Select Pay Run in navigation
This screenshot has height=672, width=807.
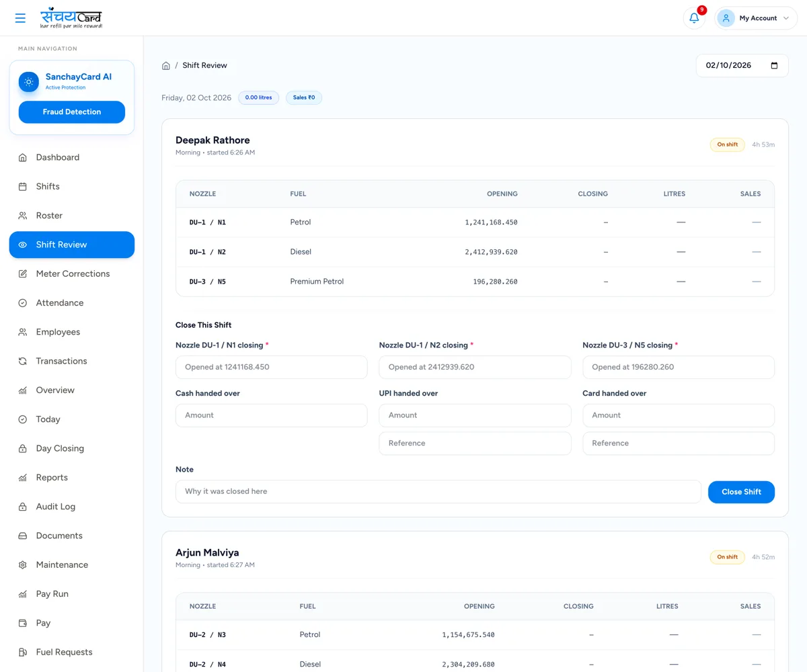(x=72, y=594)
